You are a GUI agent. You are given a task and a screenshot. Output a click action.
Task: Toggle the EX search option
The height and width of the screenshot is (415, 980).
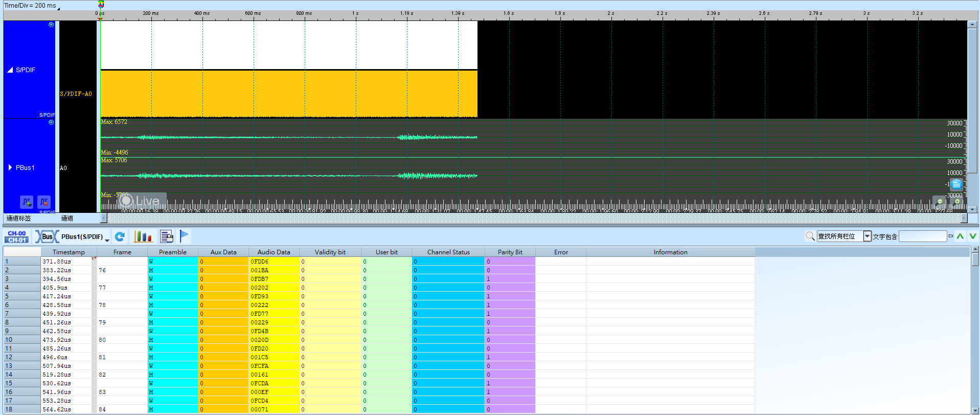[x=951, y=236]
